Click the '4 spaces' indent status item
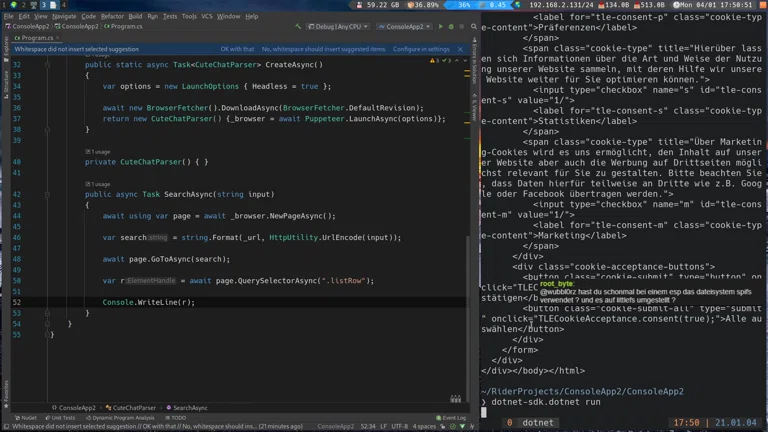Viewport: 768px width, 432px height. [x=424, y=427]
